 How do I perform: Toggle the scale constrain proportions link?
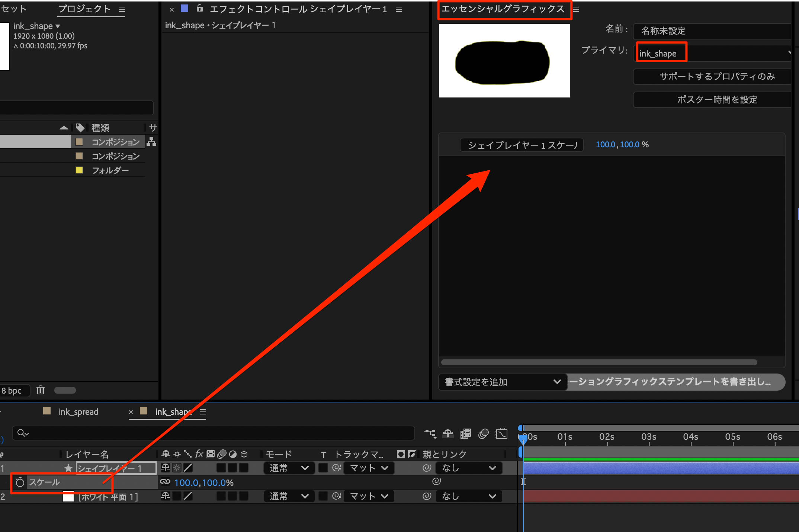pyautogui.click(x=165, y=482)
